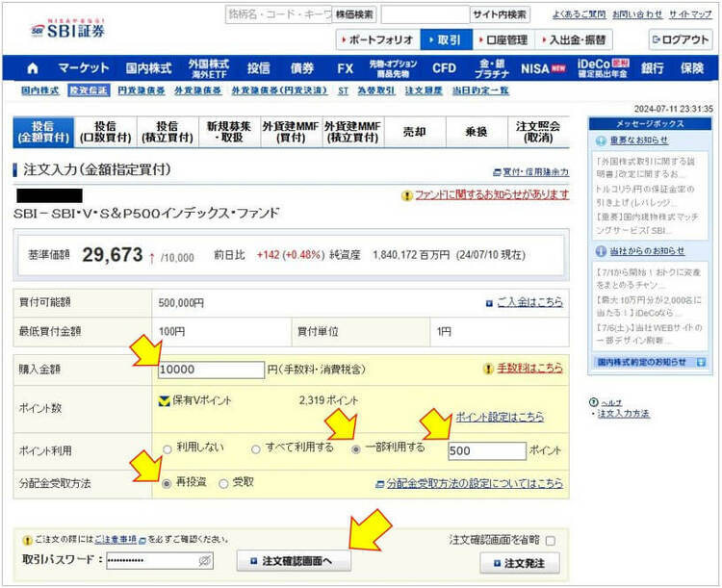The image size is (722, 588).
Task: Expand 国内株式約定のお知らせ arrow icon
Action: [x=701, y=363]
